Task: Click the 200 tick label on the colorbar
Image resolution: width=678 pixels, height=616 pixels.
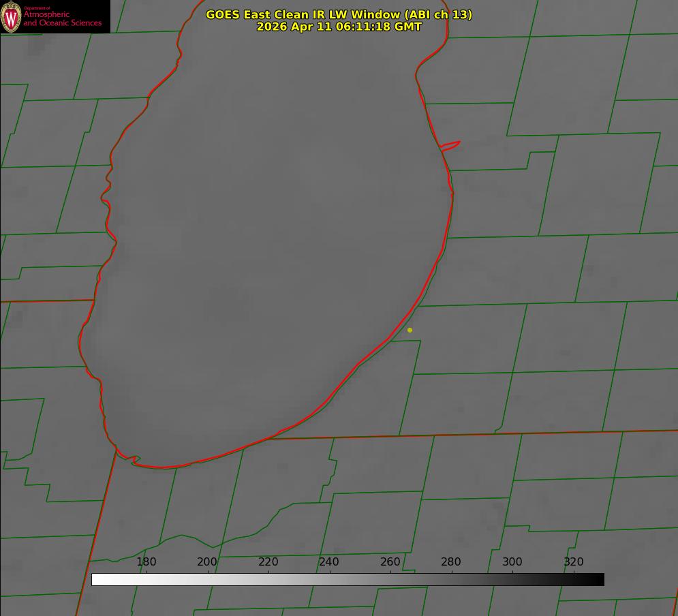Action: click(x=206, y=561)
